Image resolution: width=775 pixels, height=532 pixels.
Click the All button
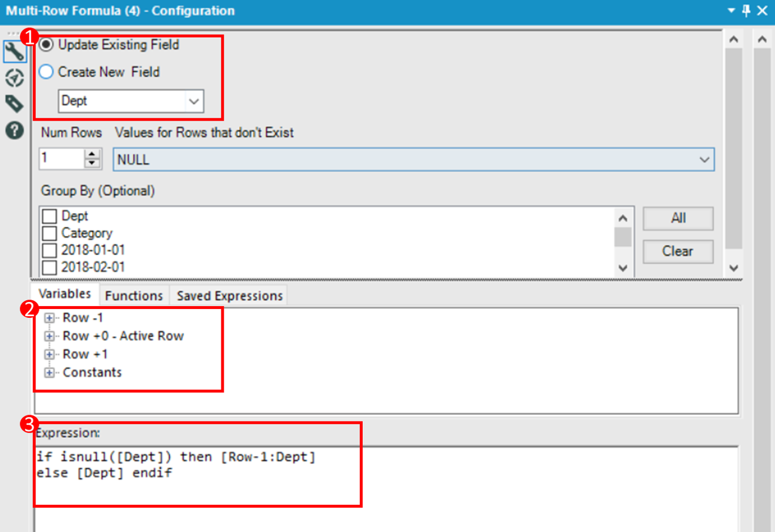678,218
